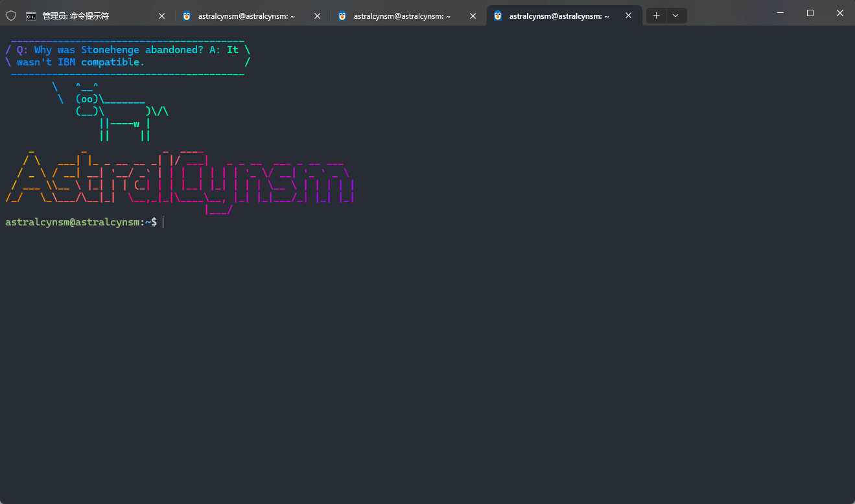Minimize the terminal window
Viewport: 855px width, 504px height.
coord(780,13)
